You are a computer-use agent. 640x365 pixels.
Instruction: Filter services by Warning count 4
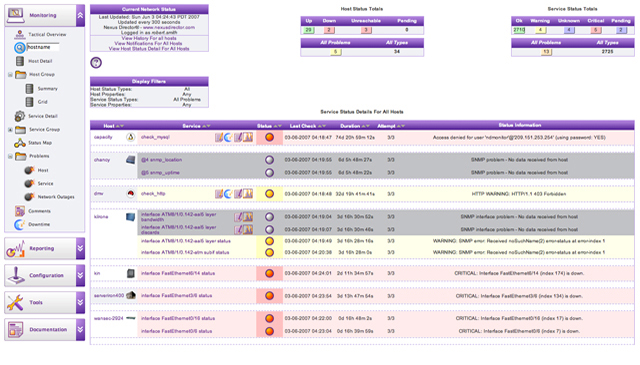coord(540,30)
